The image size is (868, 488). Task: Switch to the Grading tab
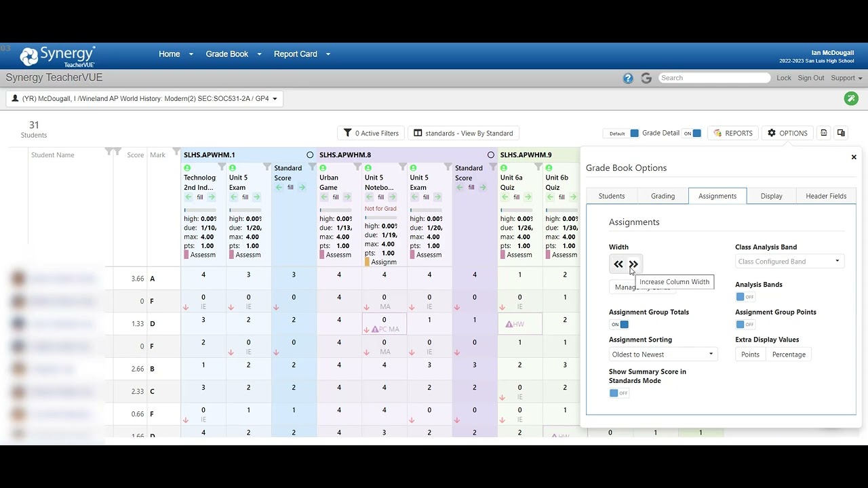[x=663, y=196]
